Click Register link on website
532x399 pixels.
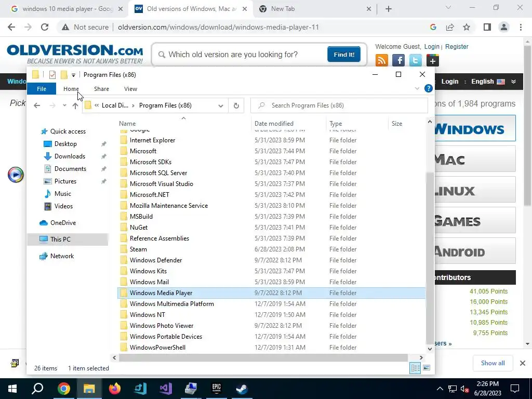[457, 46]
